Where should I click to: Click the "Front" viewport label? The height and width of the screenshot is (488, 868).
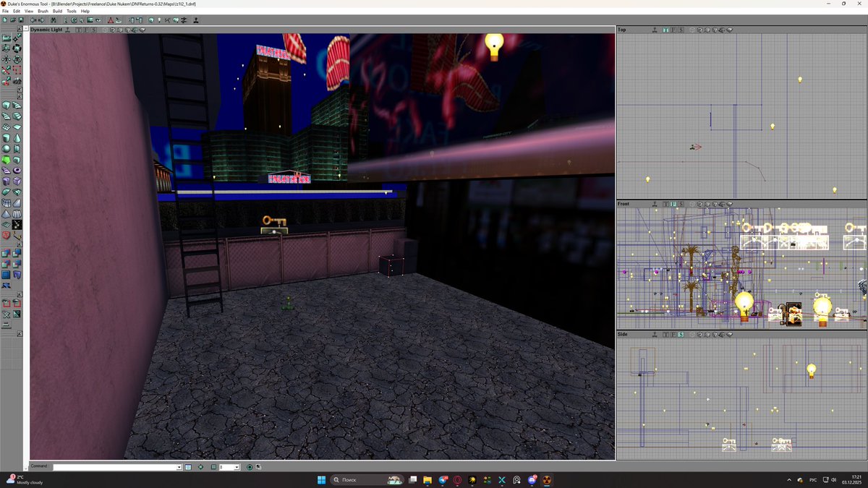click(624, 204)
